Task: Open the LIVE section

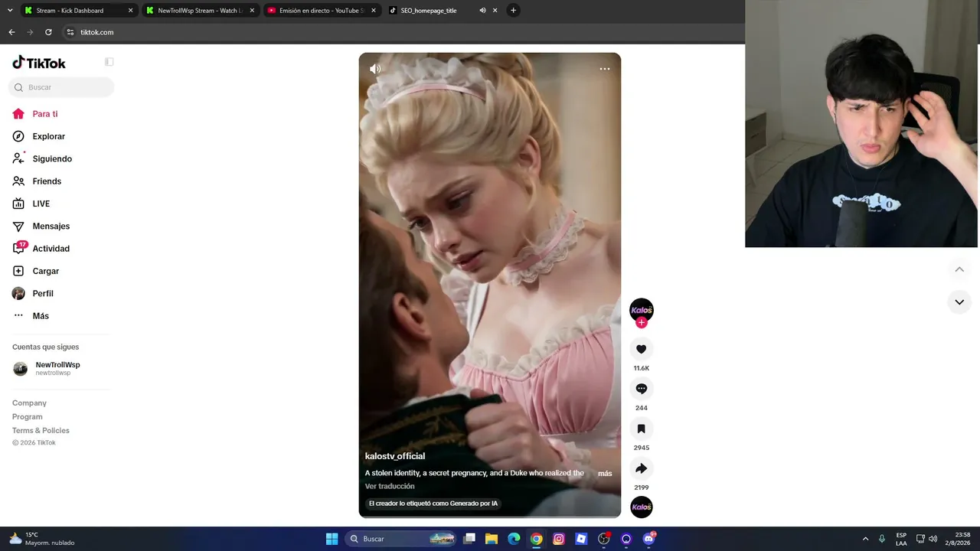Action: click(41, 204)
